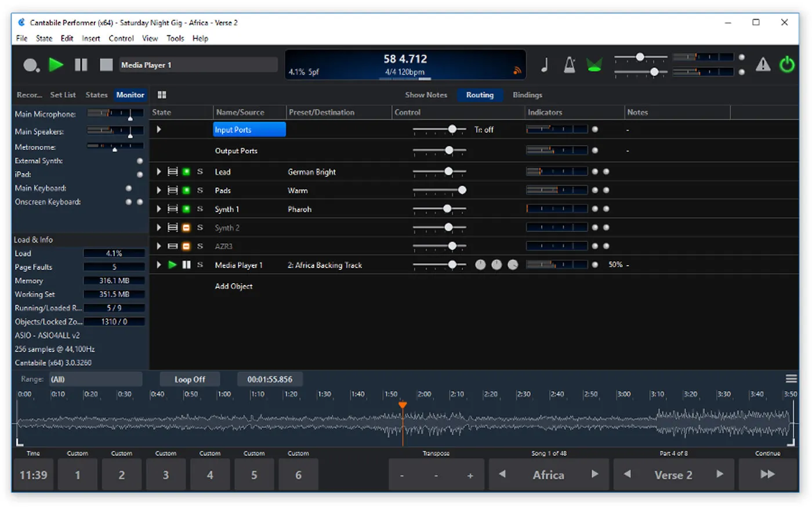Image resolution: width=812 pixels, height=507 pixels.
Task: Expand the Pads track details
Action: click(x=158, y=190)
